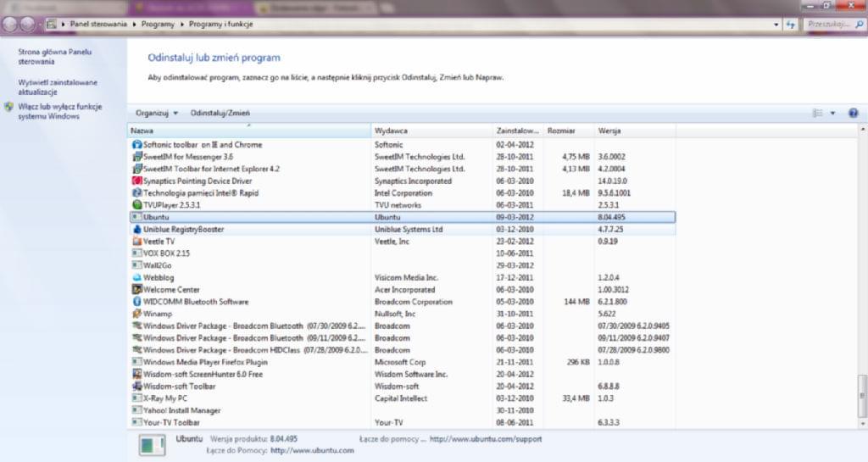Expand the arrow after Panel sterowania breadcrumb
Viewport: 868px width, 462px height.
[134, 25]
